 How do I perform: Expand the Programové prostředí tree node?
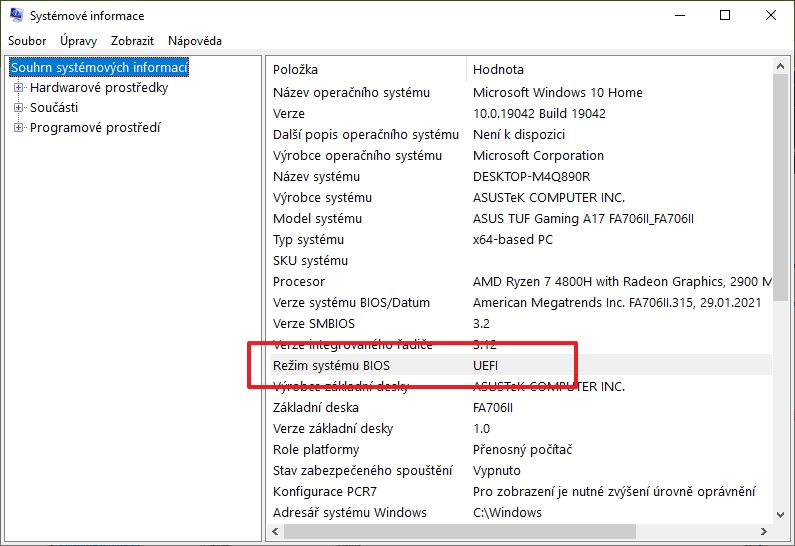18,128
